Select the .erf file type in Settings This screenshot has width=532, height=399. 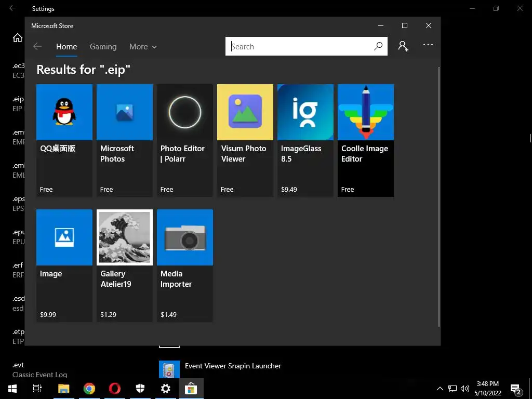tap(18, 270)
